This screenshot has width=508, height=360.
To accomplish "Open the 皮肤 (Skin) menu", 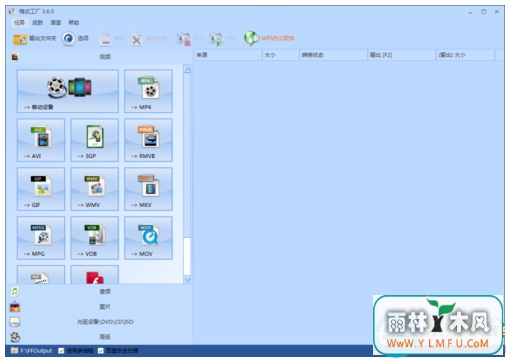I will (x=38, y=22).
